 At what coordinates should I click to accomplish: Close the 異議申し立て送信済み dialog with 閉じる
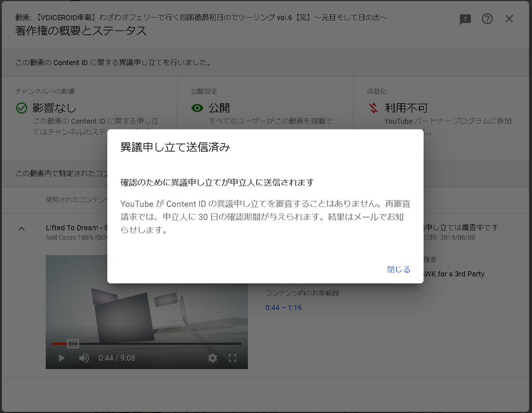399,269
